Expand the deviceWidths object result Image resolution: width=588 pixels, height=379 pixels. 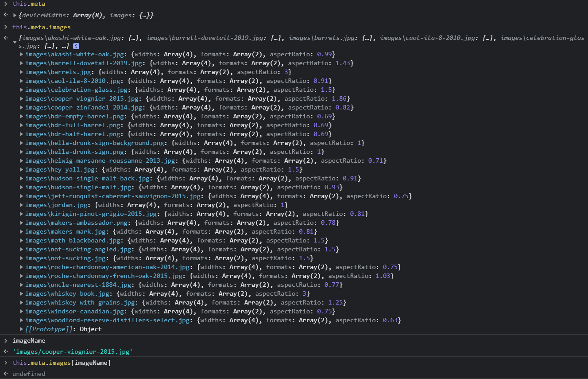(15, 16)
